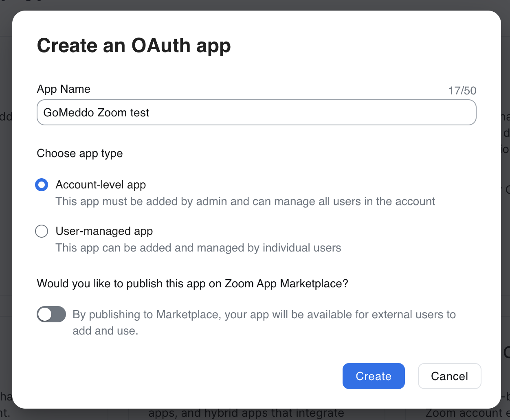Click the "must be added by admin" description
This screenshot has height=420, width=510.
[245, 201]
